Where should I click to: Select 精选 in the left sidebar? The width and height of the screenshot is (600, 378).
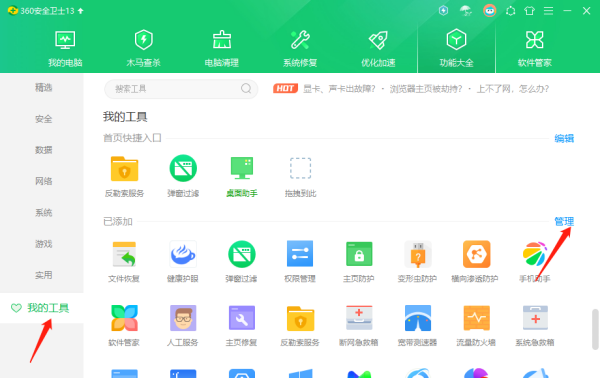[43, 88]
